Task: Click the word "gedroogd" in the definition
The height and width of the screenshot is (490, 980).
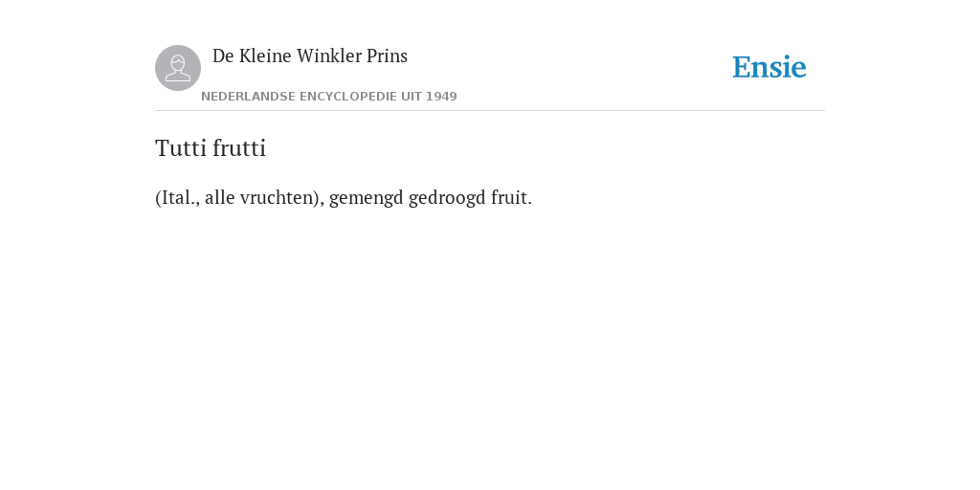Action: (x=447, y=198)
